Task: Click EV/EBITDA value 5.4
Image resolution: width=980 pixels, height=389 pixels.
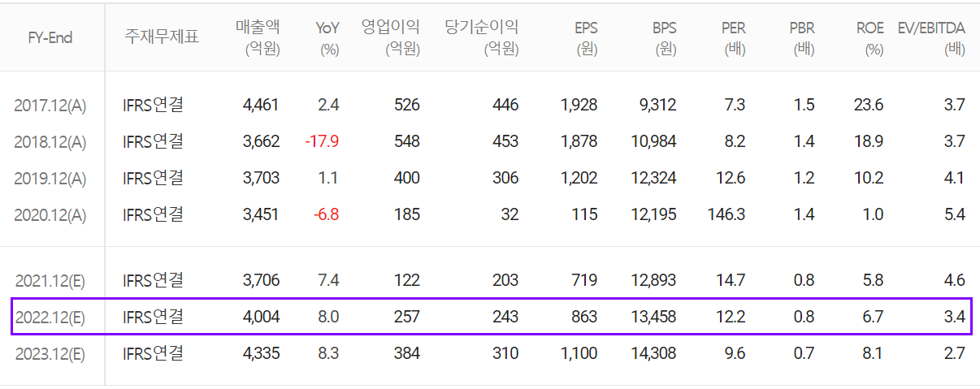Action: (955, 214)
